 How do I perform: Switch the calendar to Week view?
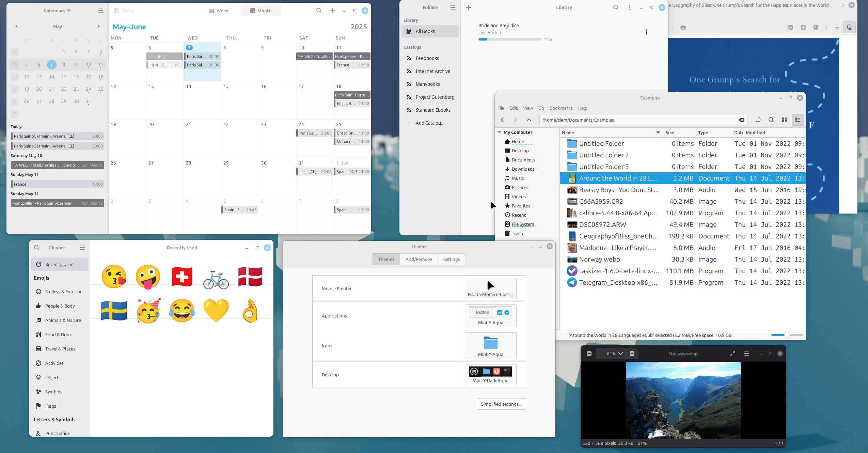point(219,11)
